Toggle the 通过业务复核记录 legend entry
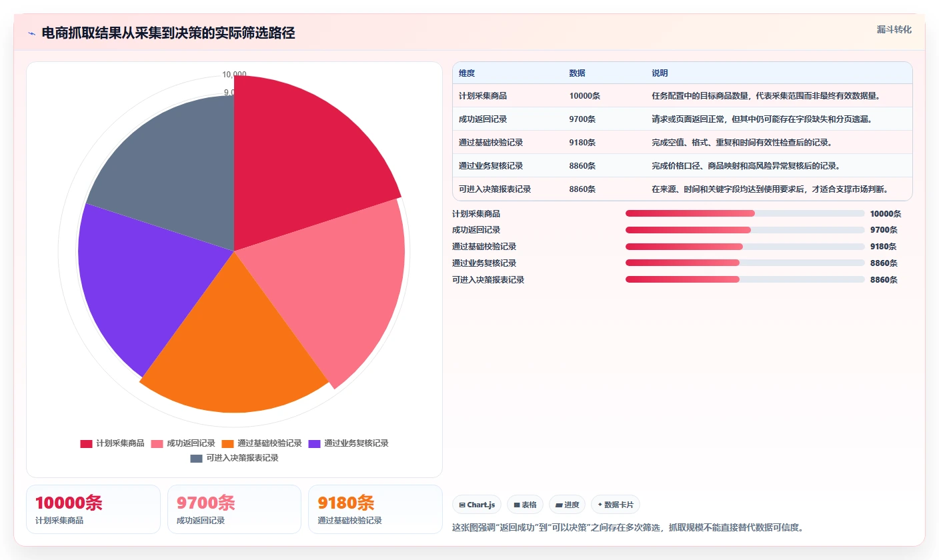 pyautogui.click(x=348, y=443)
